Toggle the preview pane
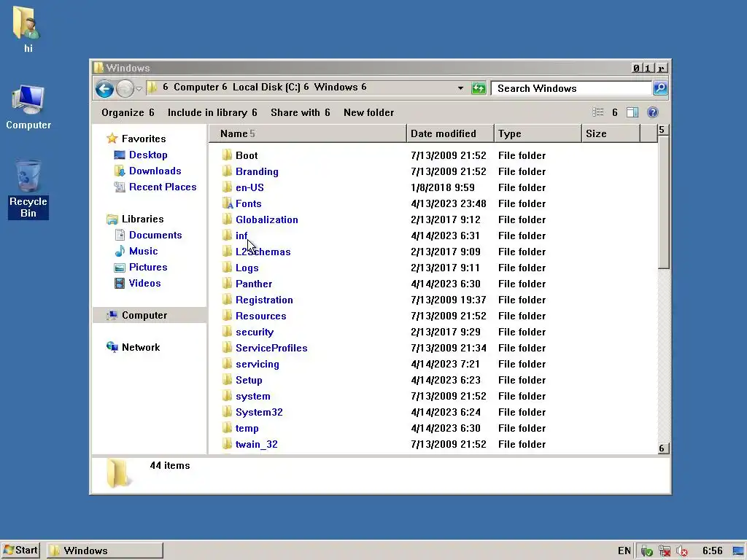Screen dimensions: 747x560 point(632,112)
